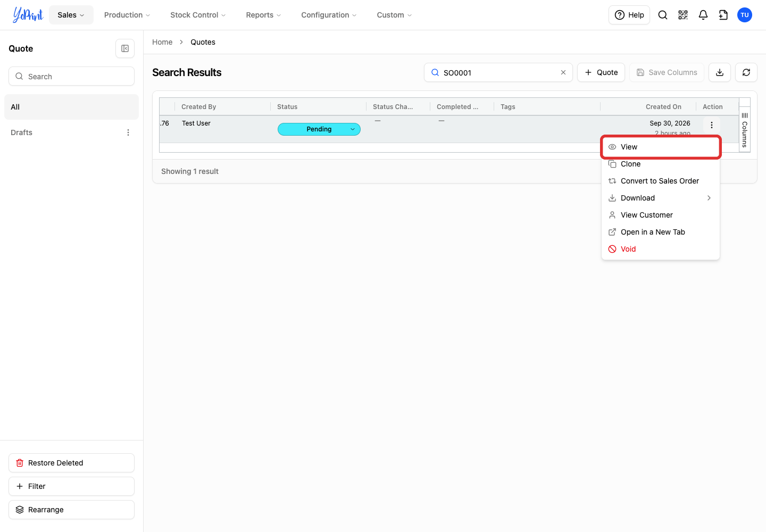
Task: Select View Customer menu item
Action: pyautogui.click(x=661, y=215)
